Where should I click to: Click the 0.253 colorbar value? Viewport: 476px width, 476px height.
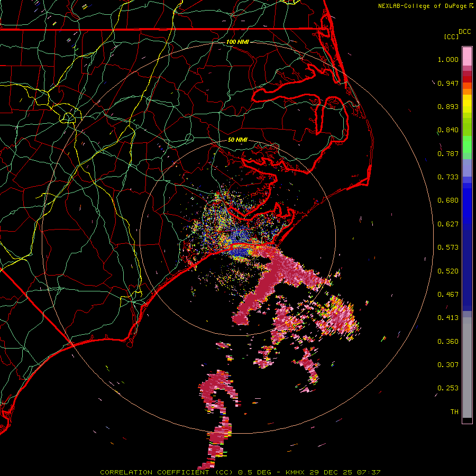point(448,388)
